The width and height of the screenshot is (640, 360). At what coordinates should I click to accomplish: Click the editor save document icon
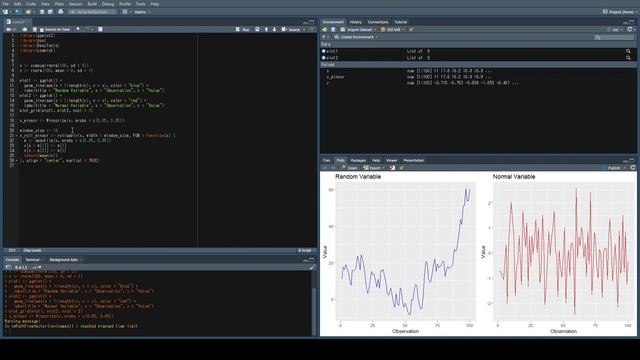35,29
